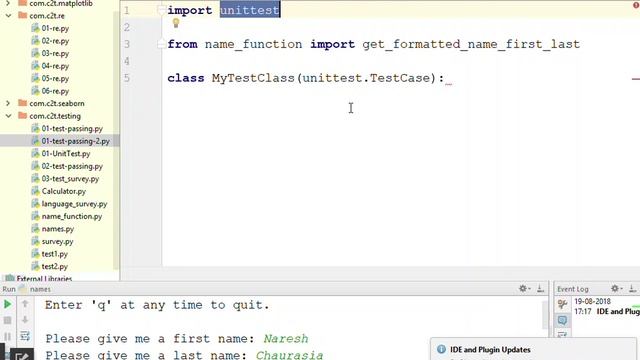
Task: Collapse the import fold marker on line 1
Action: click(161, 10)
